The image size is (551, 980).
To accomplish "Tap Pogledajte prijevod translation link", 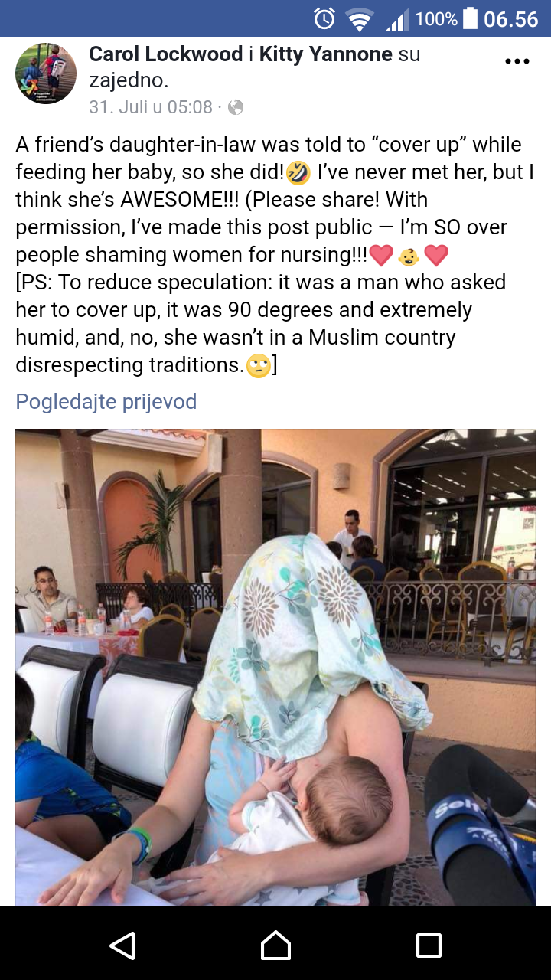I will coord(106,401).
